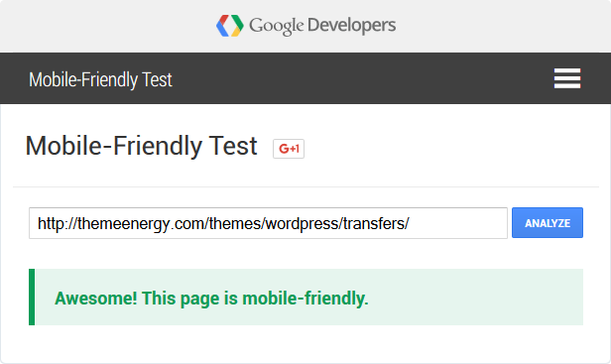Click the red G+1 badge

click(x=289, y=149)
